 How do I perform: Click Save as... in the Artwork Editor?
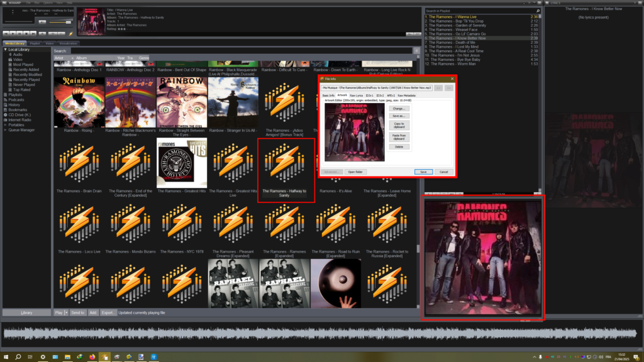tap(399, 116)
